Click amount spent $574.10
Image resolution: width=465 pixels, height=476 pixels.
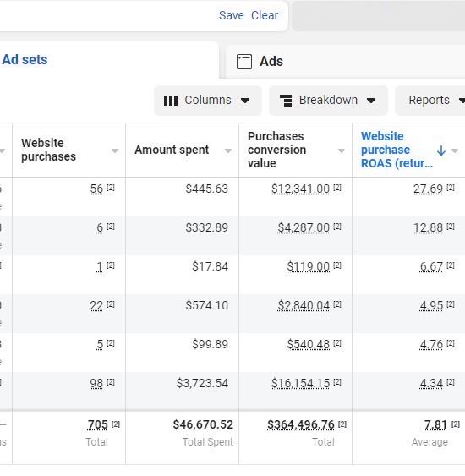(206, 305)
